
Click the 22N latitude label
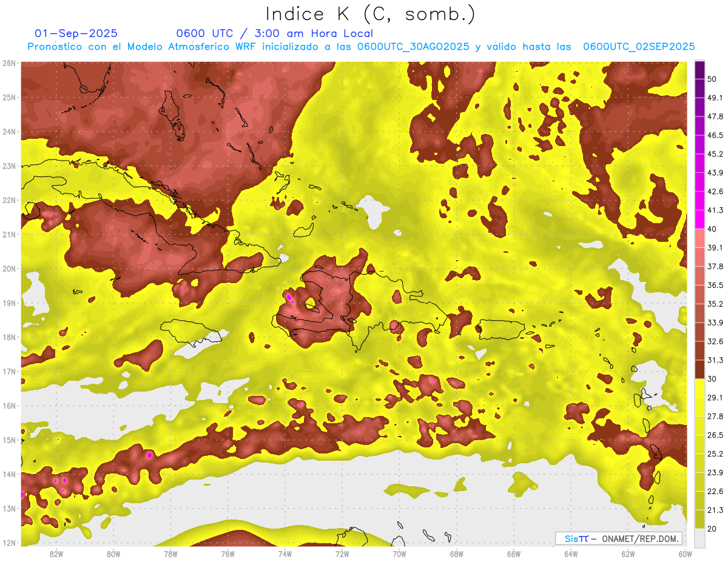(9, 200)
